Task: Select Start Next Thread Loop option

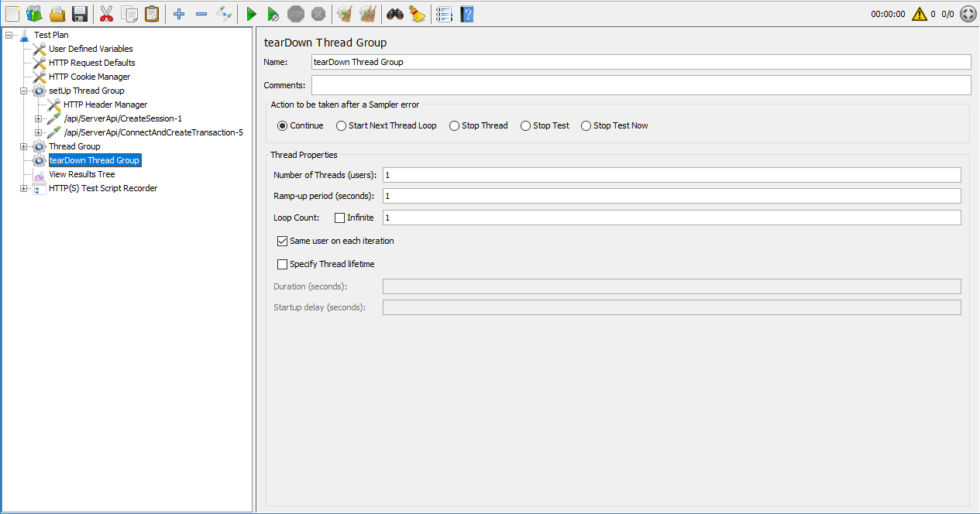Action: click(x=341, y=125)
